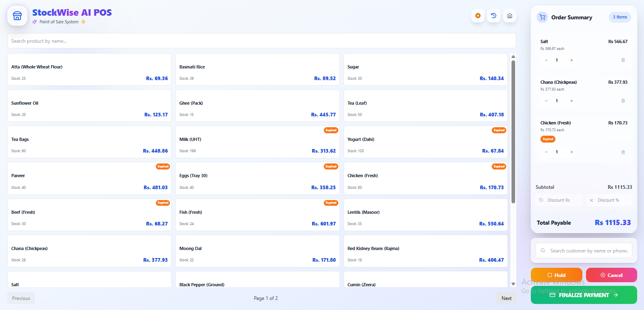The height and width of the screenshot is (310, 644).
Task: Click the StockWise store logo icon
Action: click(x=17, y=16)
